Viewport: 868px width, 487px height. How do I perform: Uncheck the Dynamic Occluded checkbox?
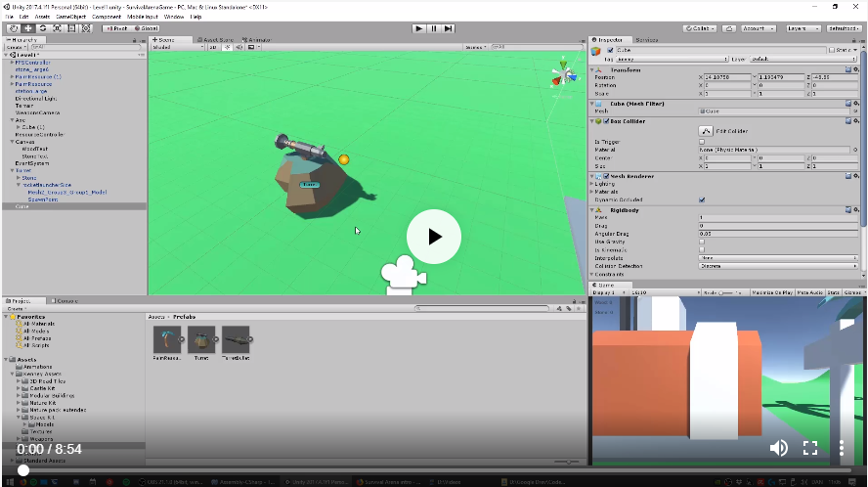[702, 199]
